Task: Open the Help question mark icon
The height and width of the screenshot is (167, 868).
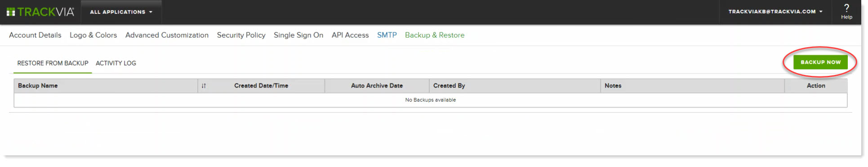Action: click(846, 12)
